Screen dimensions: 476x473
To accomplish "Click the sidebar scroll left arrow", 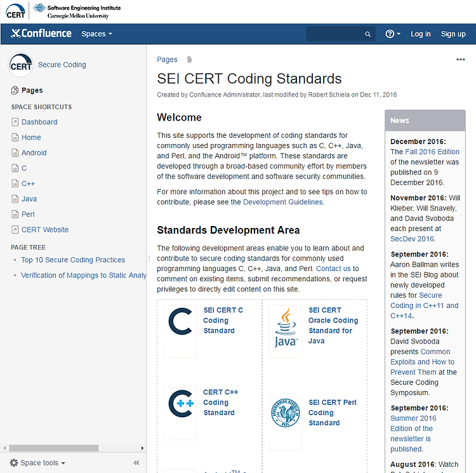I will 4,448.
